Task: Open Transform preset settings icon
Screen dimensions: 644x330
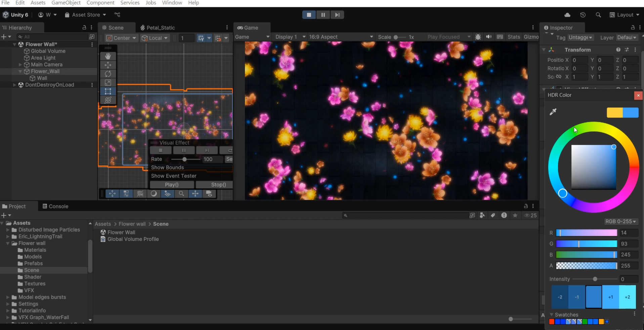Action: (x=627, y=50)
